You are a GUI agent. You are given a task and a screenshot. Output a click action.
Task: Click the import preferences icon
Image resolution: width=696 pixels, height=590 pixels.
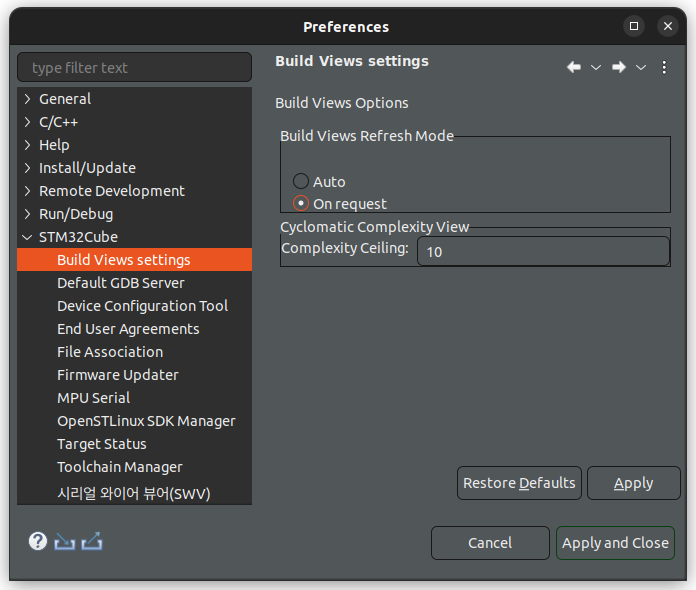[x=65, y=541]
